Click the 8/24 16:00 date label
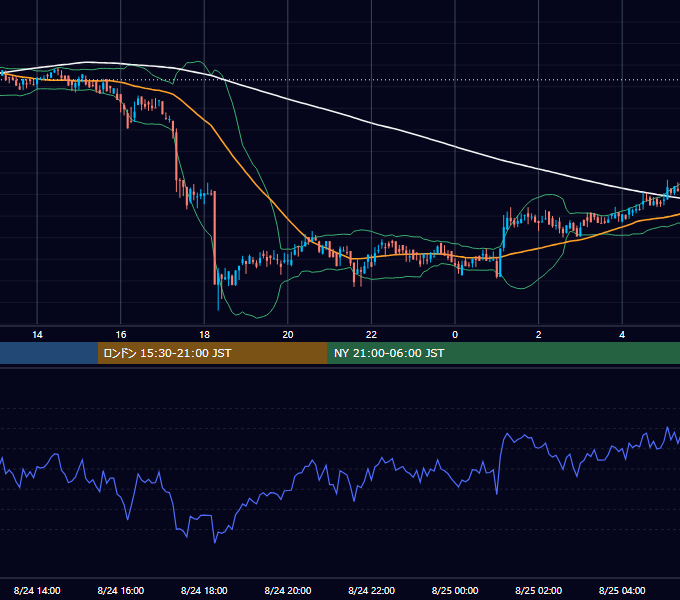This screenshot has height=600, width=680. coord(121,590)
